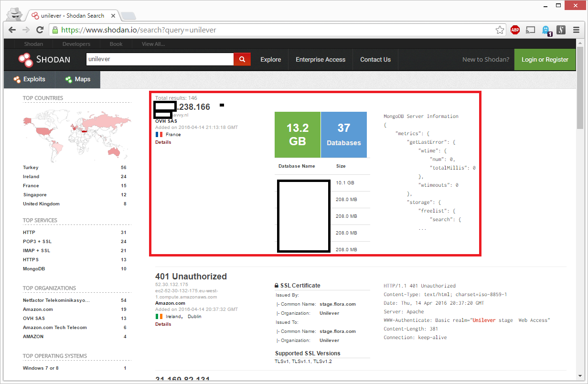Open the Maps tab
Image resolution: width=588 pixels, height=384 pixels.
tap(78, 79)
